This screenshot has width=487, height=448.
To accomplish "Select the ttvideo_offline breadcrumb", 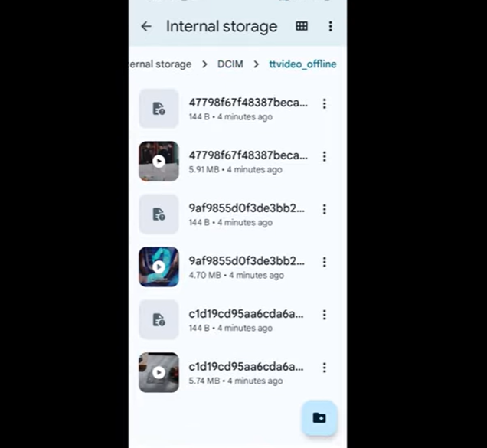I will [x=302, y=64].
